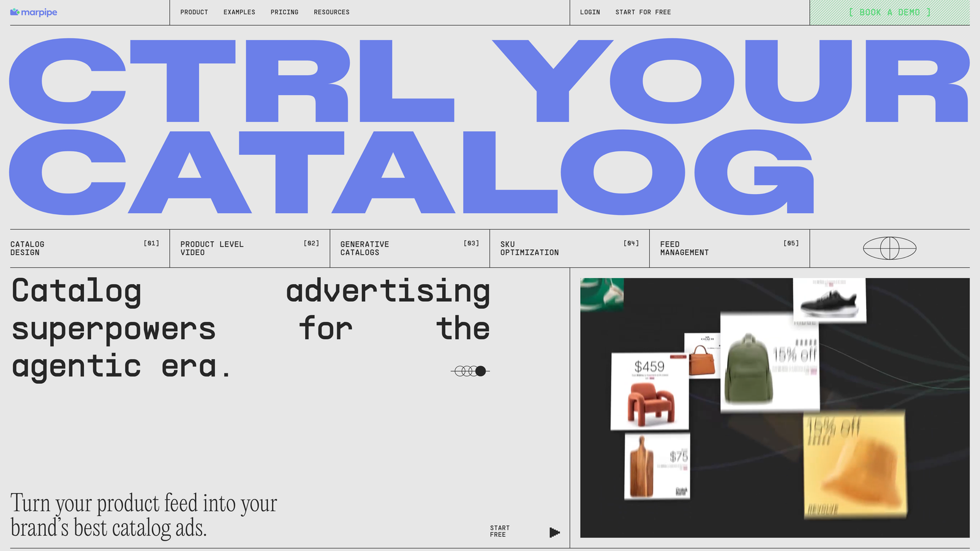The image size is (980, 551).
Task: Click the play arrow next to Start Free
Action: pyautogui.click(x=554, y=532)
